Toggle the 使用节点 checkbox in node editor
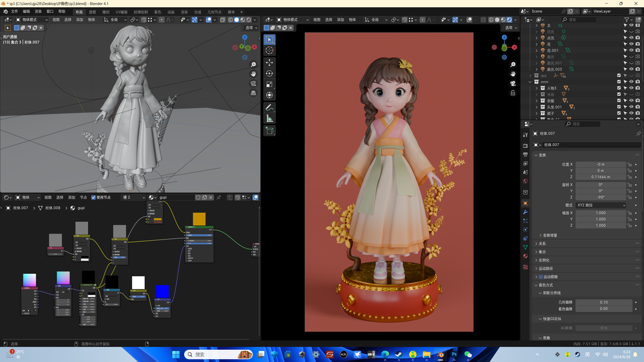644x362 pixels. point(94,197)
